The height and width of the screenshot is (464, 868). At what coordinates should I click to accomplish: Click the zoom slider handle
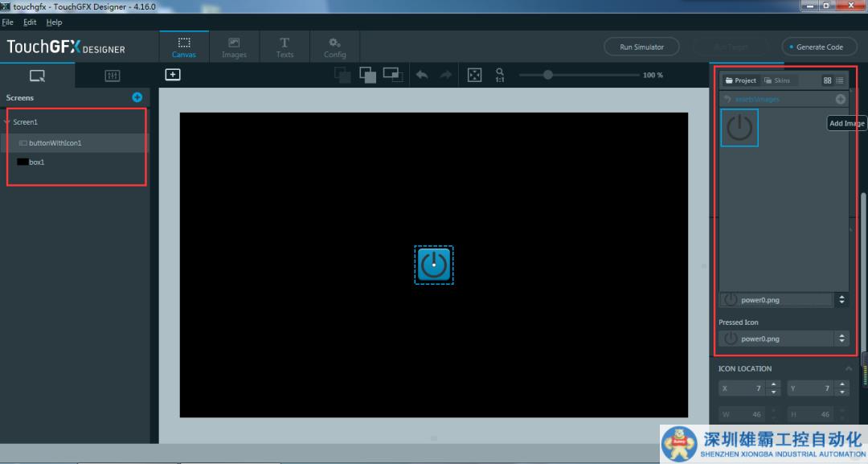[x=548, y=75]
